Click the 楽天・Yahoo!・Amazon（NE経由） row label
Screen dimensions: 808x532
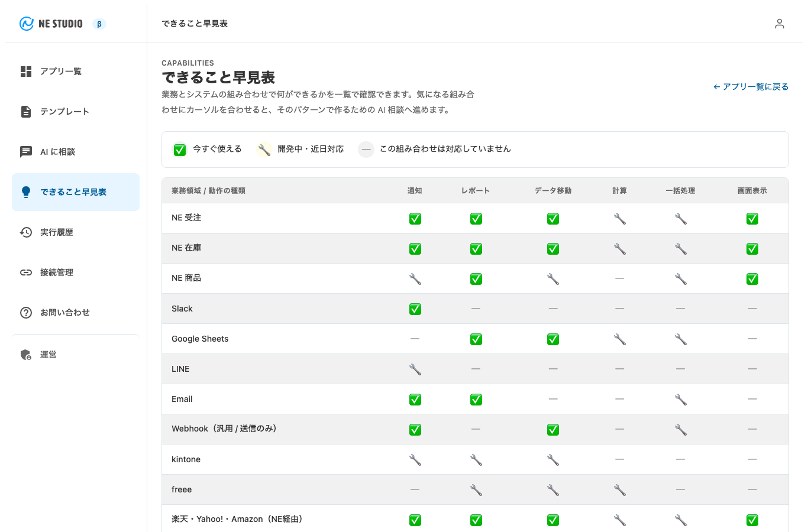click(x=239, y=519)
